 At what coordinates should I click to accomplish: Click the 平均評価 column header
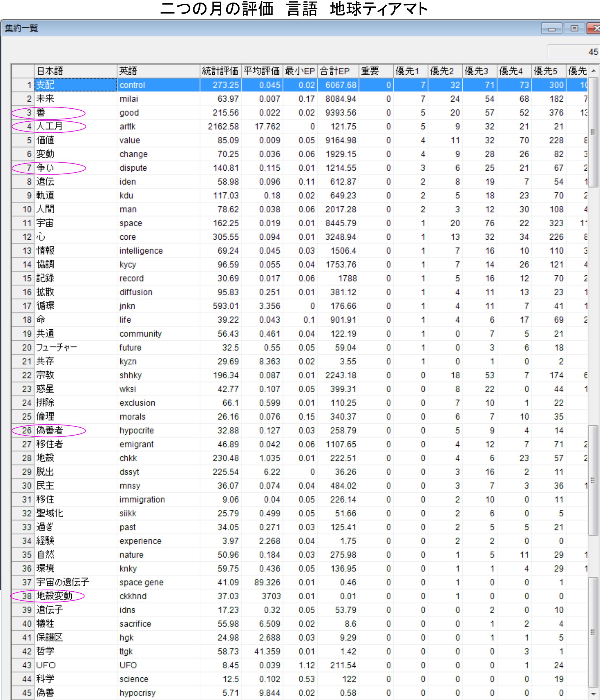[x=262, y=71]
